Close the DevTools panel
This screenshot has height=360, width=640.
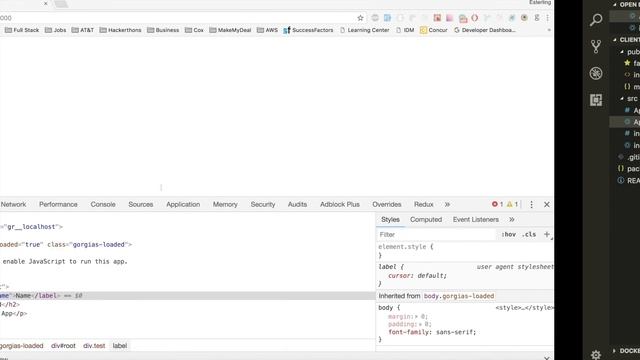coord(547,204)
